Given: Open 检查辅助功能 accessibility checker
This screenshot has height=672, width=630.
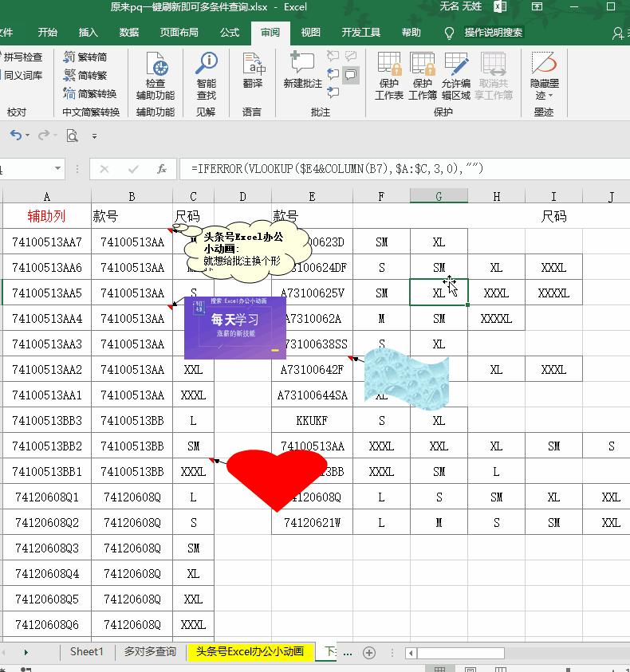Looking at the screenshot, I should [155, 77].
